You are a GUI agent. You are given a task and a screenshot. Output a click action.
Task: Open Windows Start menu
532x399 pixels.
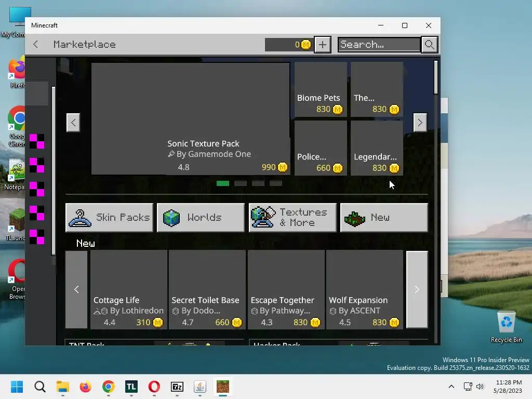[17, 387]
